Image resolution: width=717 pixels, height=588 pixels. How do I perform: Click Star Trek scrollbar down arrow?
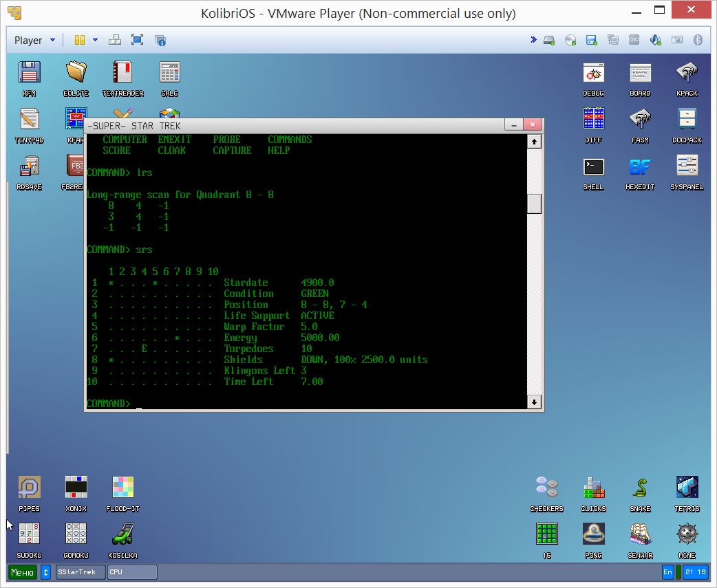point(534,402)
